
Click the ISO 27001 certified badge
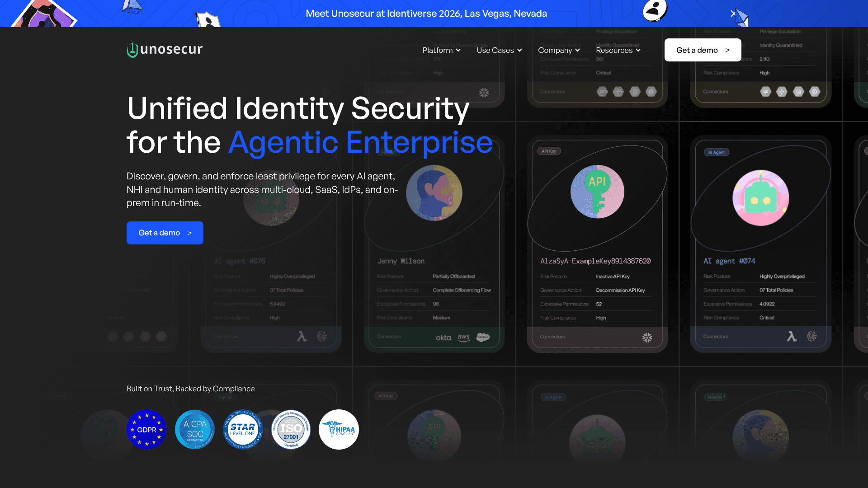(291, 429)
